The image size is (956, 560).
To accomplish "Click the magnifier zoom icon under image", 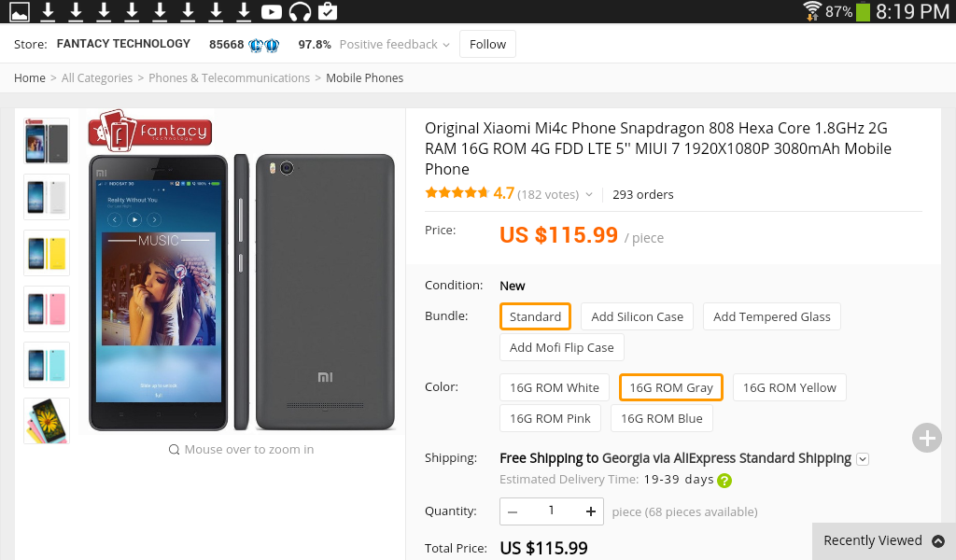I will coord(174,450).
